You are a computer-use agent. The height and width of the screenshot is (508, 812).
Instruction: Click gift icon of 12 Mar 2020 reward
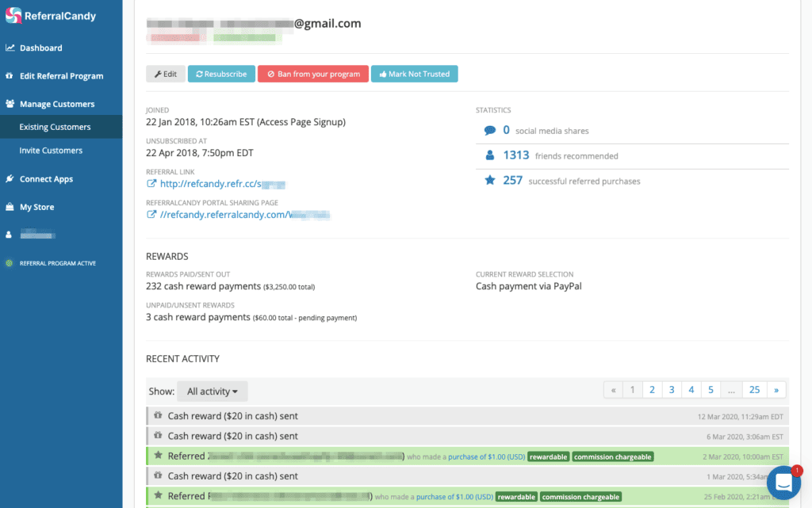(158, 415)
